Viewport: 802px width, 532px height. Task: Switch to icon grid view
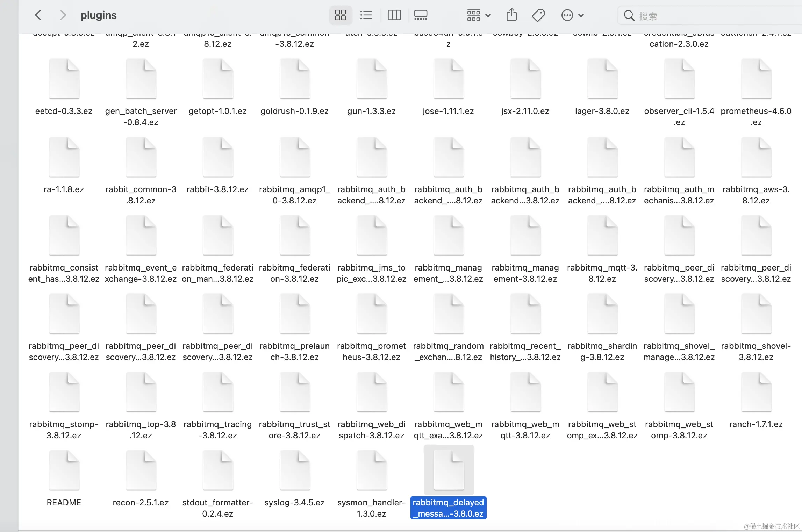click(x=340, y=15)
